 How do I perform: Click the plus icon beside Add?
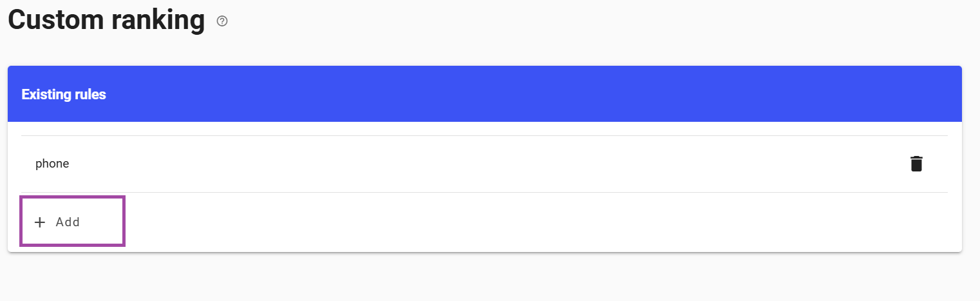click(x=40, y=222)
